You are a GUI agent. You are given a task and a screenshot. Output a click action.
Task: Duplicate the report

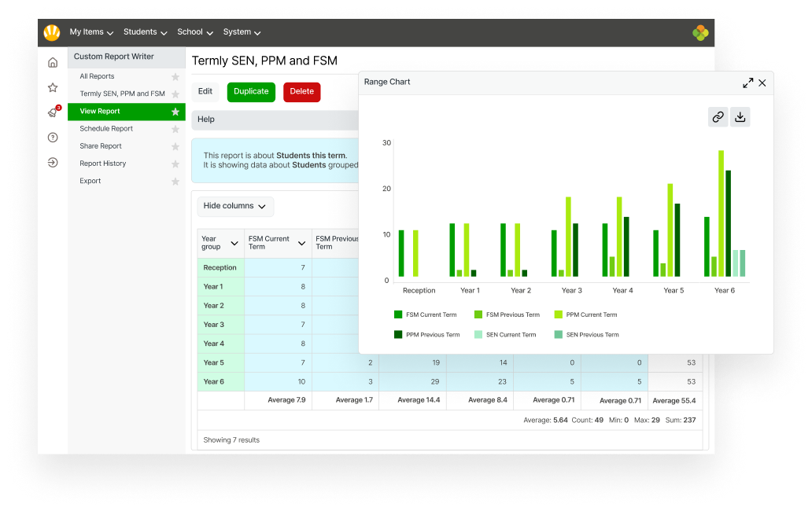tap(251, 91)
